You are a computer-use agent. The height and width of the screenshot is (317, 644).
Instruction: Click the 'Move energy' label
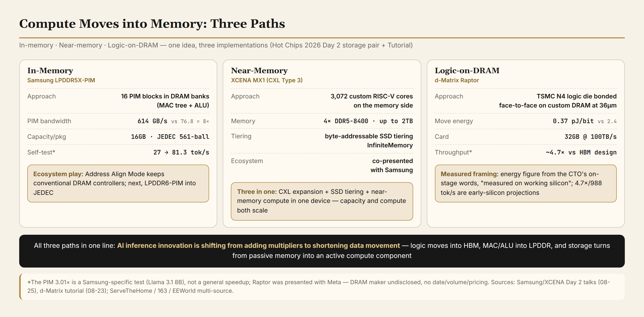(454, 121)
